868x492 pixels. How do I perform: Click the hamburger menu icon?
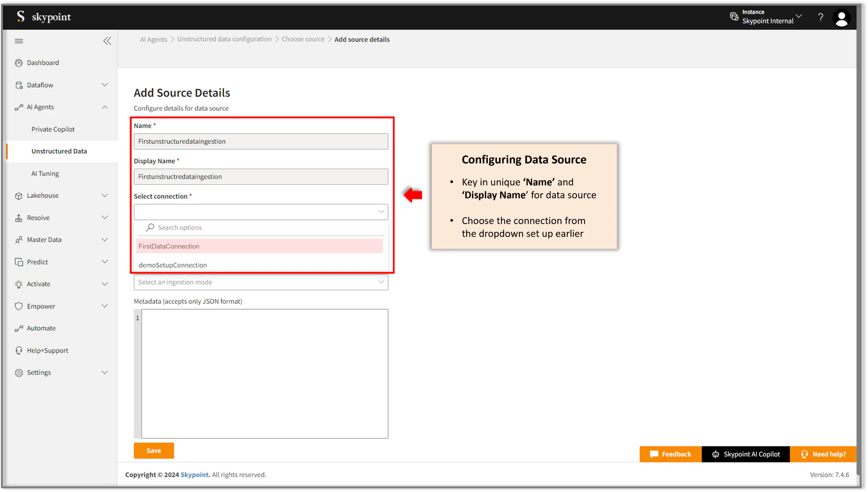(19, 41)
